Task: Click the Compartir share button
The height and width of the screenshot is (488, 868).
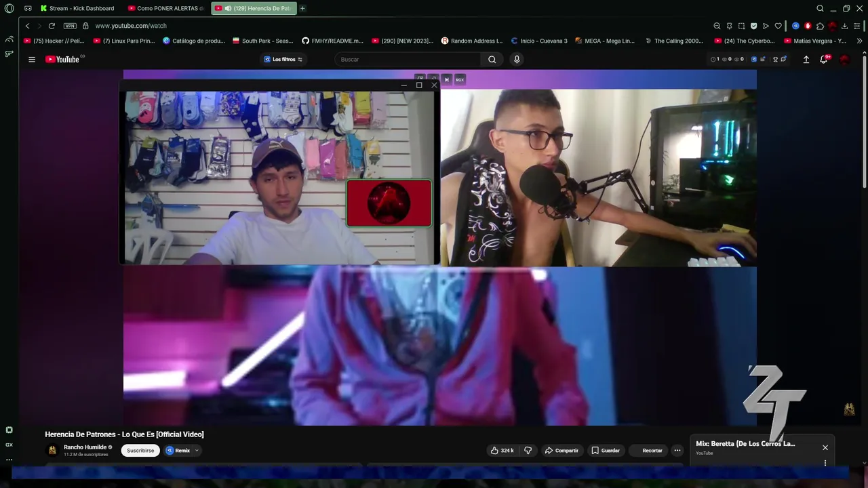Action: (562, 450)
